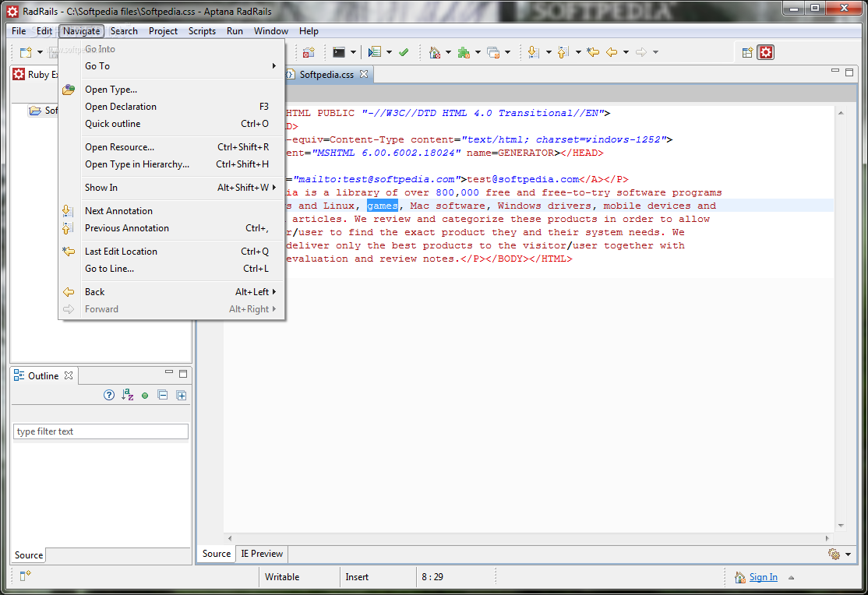Image resolution: width=868 pixels, height=595 pixels.
Task: Switch to the IE Preview tab
Action: pos(262,554)
